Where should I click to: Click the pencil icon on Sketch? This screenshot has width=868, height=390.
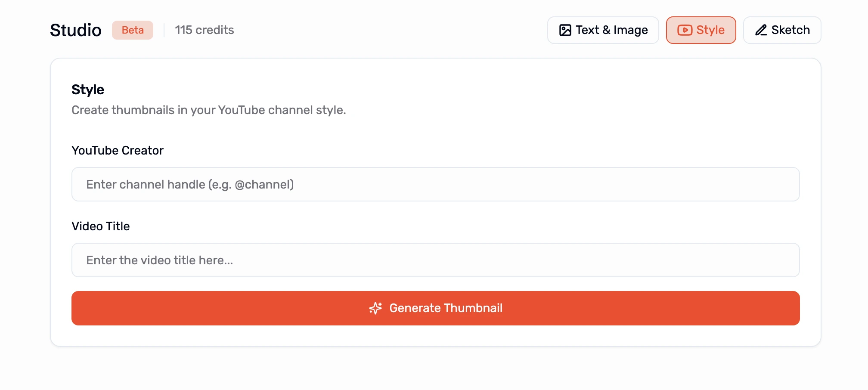click(x=761, y=30)
